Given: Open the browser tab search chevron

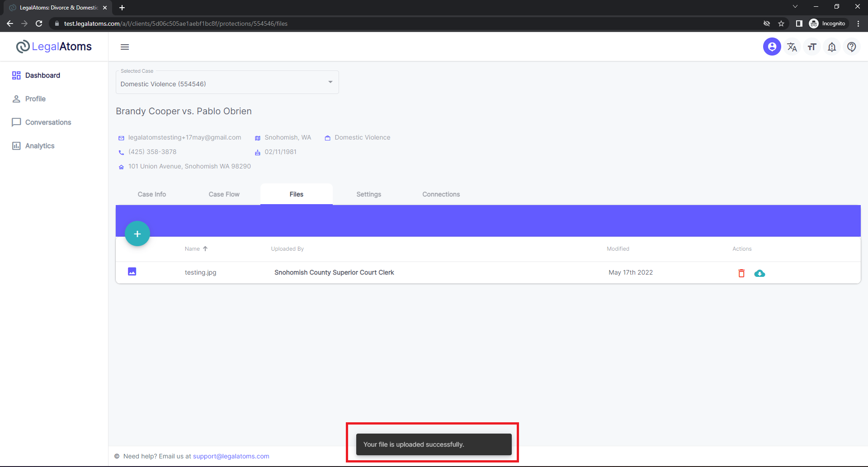Looking at the screenshot, I should 795,6.
